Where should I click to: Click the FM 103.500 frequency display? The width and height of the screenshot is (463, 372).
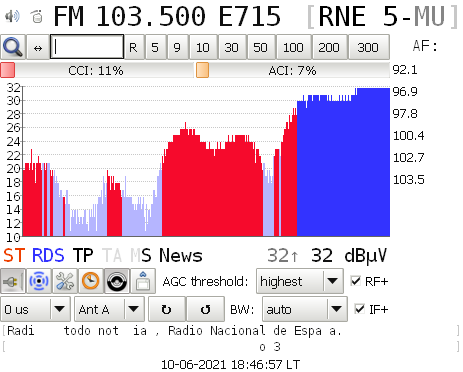pyautogui.click(x=130, y=16)
